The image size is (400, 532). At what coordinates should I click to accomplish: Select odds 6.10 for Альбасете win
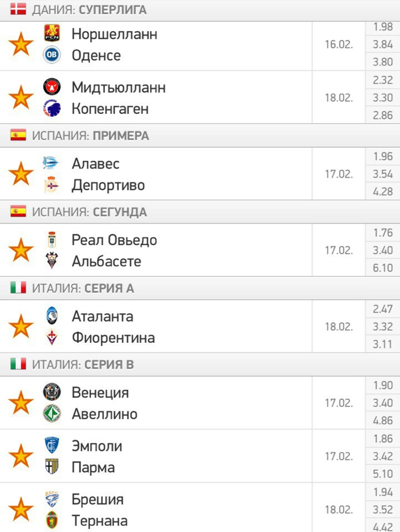(383, 268)
